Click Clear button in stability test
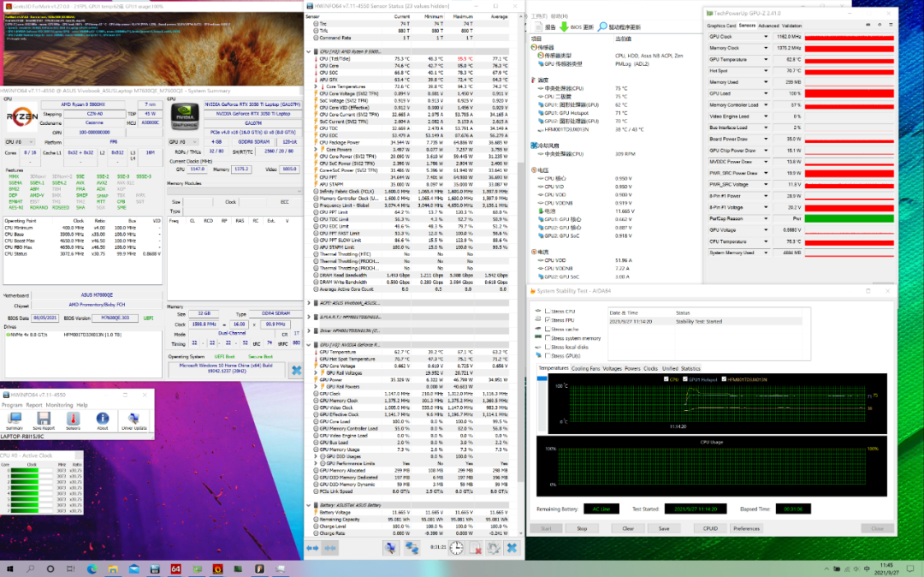924x577 pixels. [628, 529]
